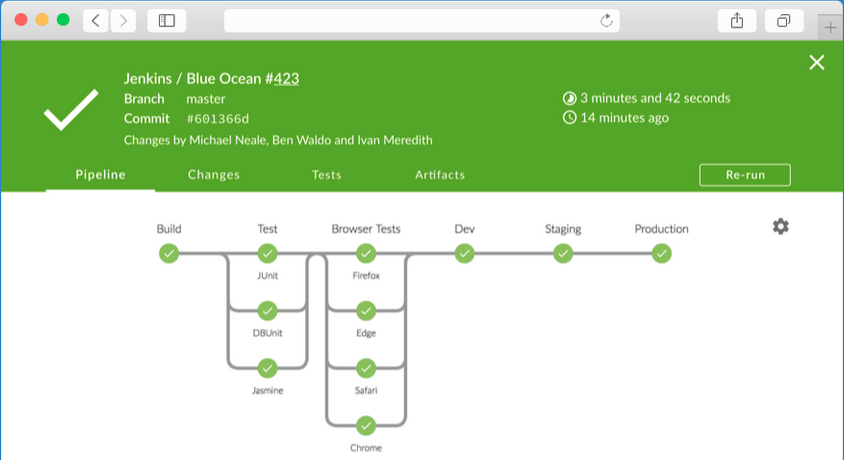Click the green fullscreen window button

[63, 20]
